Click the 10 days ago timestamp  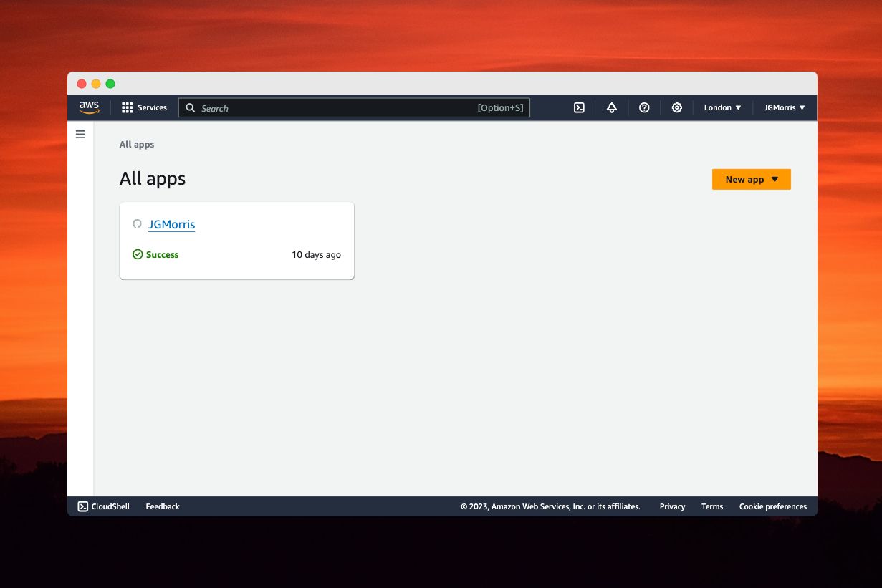point(316,254)
